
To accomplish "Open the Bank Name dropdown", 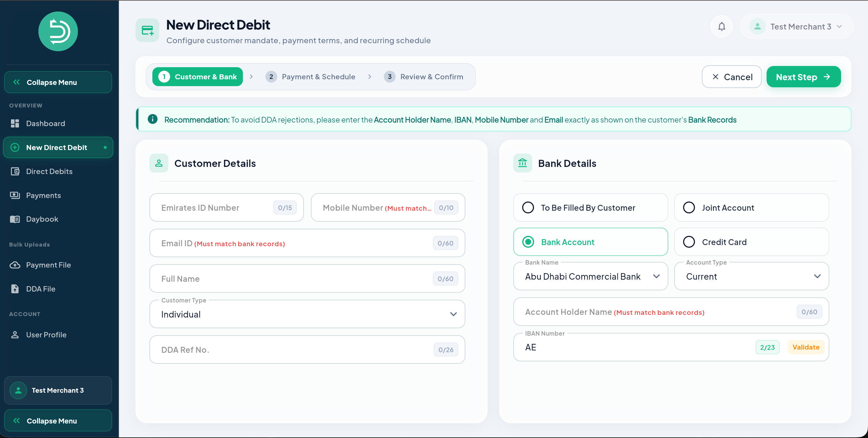I will coord(590,276).
